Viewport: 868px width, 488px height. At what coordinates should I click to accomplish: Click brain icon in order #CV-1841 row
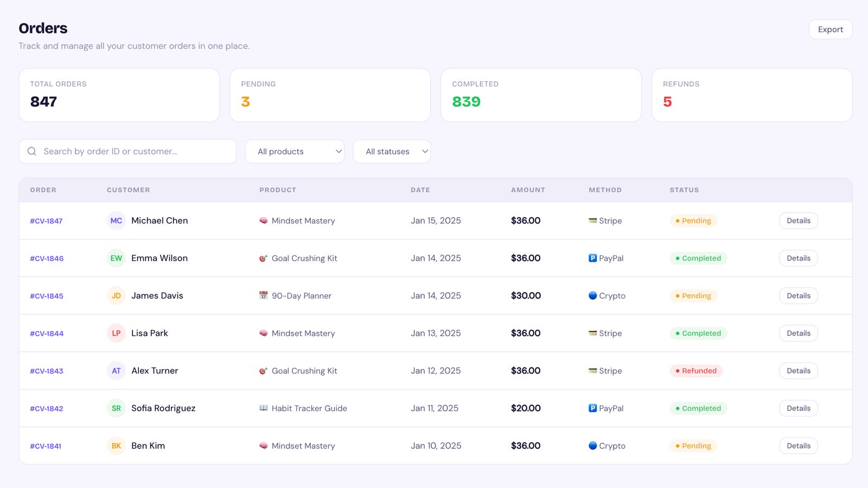pos(264,446)
